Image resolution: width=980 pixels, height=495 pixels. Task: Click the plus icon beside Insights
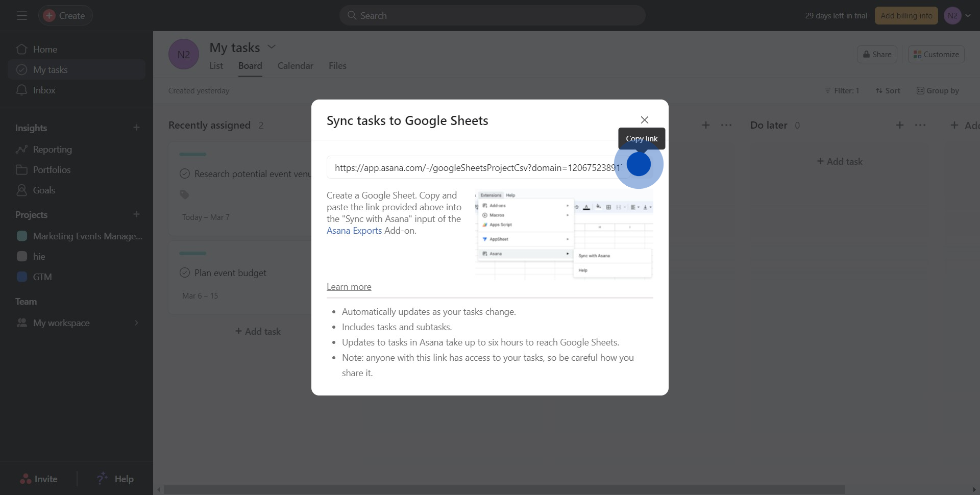click(x=136, y=128)
